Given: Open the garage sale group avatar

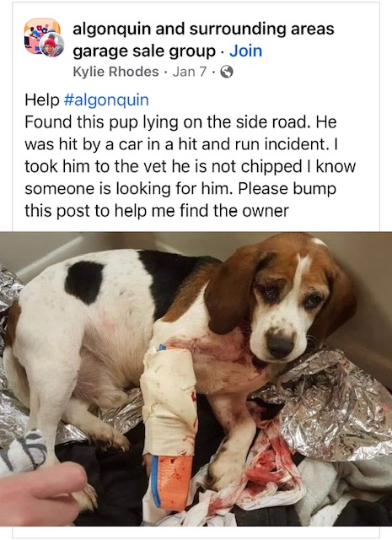Looking at the screenshot, I should click(40, 34).
